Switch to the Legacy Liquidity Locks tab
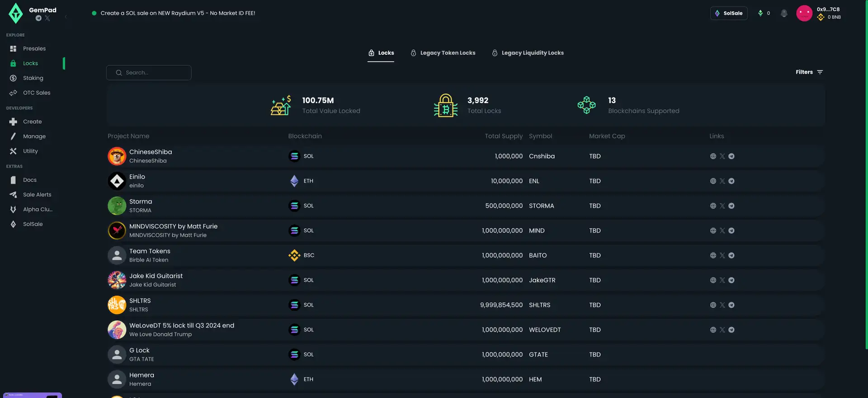Image resolution: width=868 pixels, height=398 pixels. coord(528,53)
